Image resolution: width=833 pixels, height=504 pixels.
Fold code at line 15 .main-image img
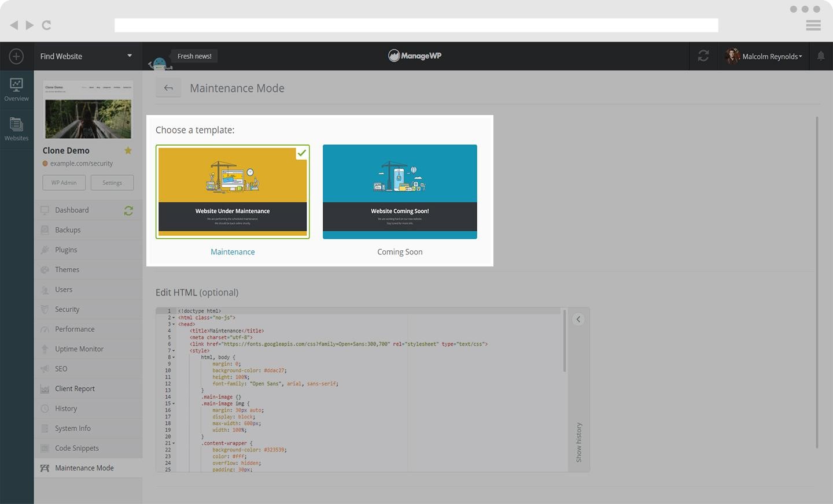tap(174, 403)
